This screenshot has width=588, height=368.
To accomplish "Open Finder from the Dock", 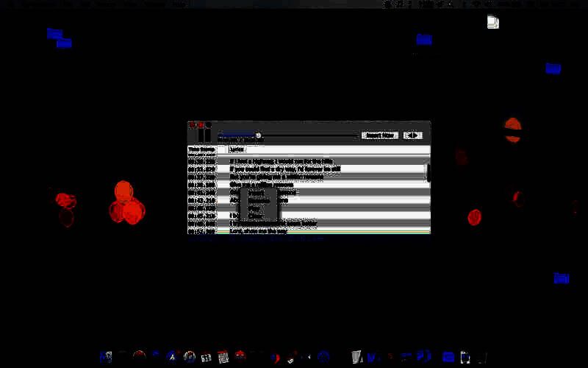I will 106,357.
